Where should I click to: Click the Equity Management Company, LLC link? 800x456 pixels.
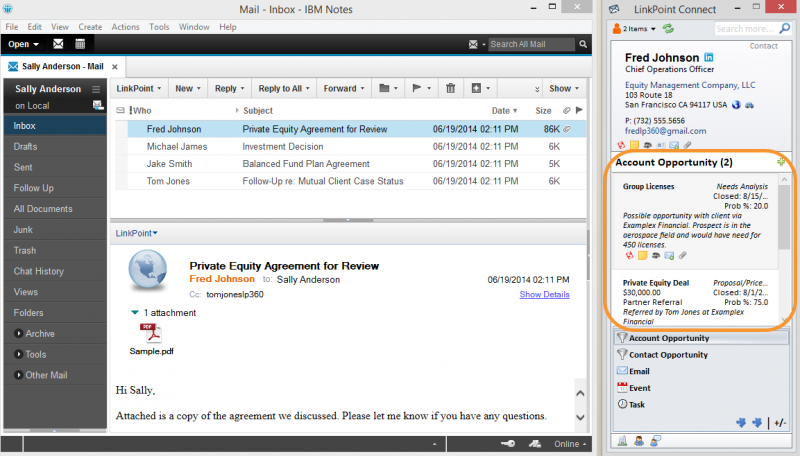tap(690, 85)
